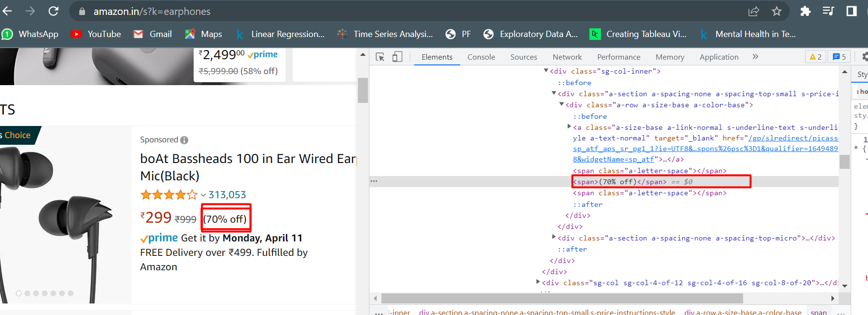Select the first a-letter-space span line
The height and width of the screenshot is (315, 868).
click(649, 171)
